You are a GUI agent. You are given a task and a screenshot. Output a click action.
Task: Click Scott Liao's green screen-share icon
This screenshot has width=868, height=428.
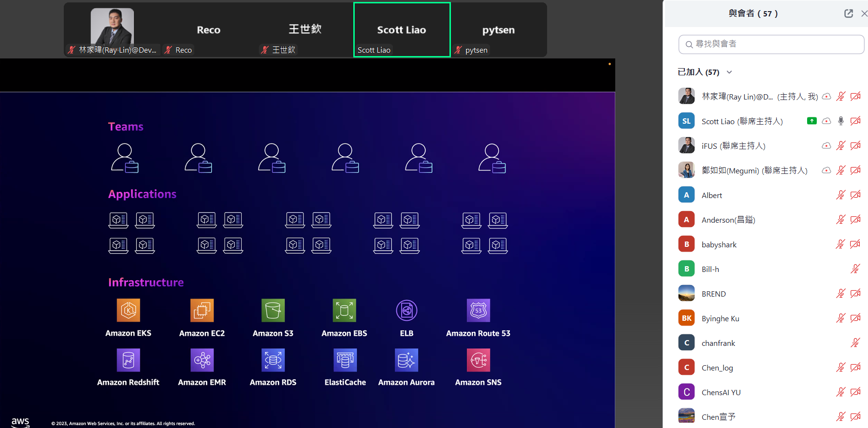(811, 121)
